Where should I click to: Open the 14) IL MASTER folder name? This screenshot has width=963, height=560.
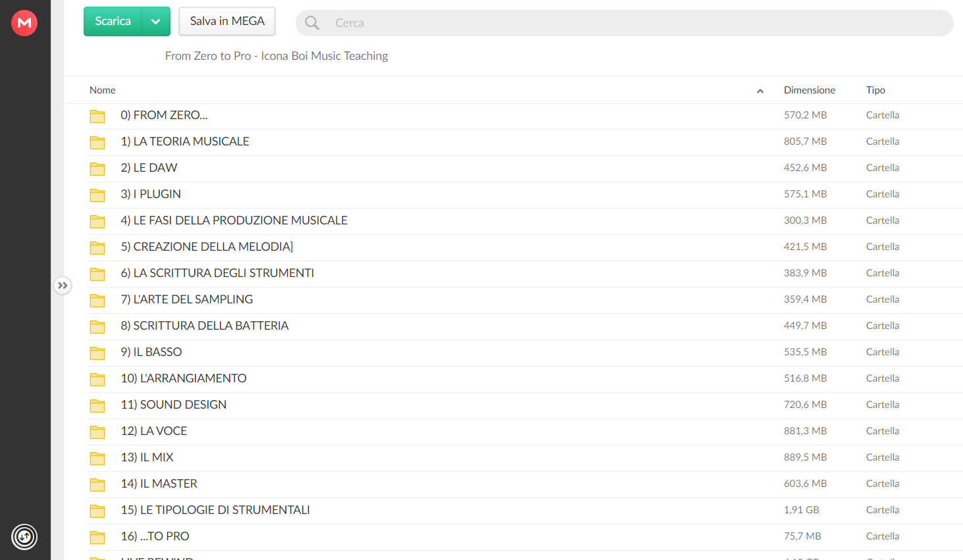tap(159, 484)
